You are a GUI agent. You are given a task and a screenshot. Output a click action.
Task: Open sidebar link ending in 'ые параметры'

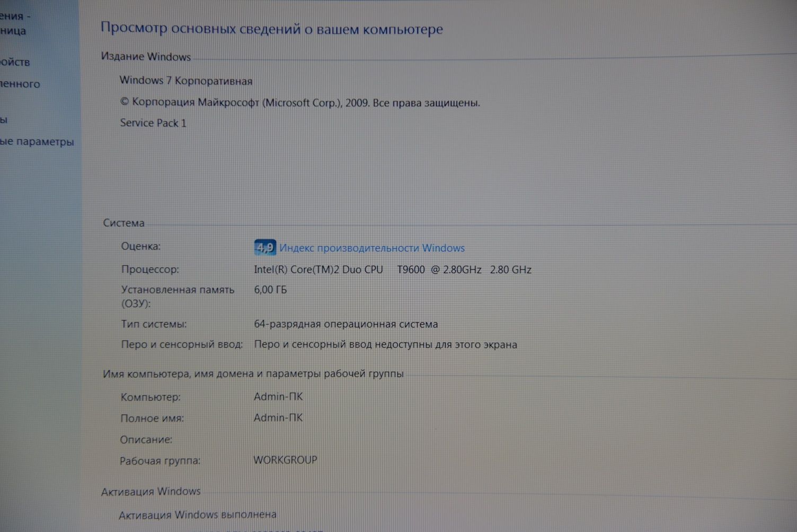click(37, 142)
